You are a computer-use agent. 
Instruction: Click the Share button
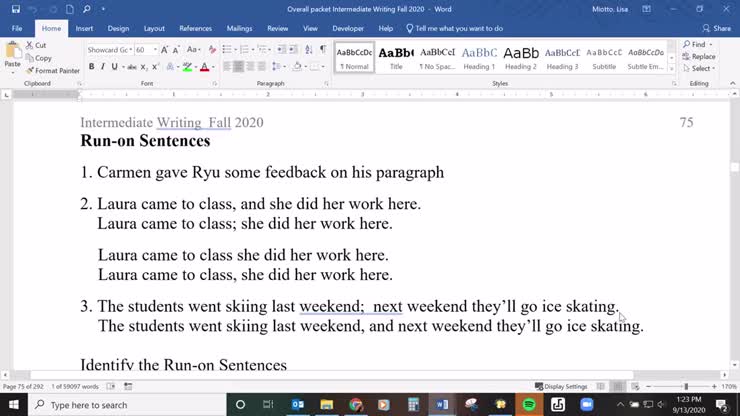tap(716, 28)
